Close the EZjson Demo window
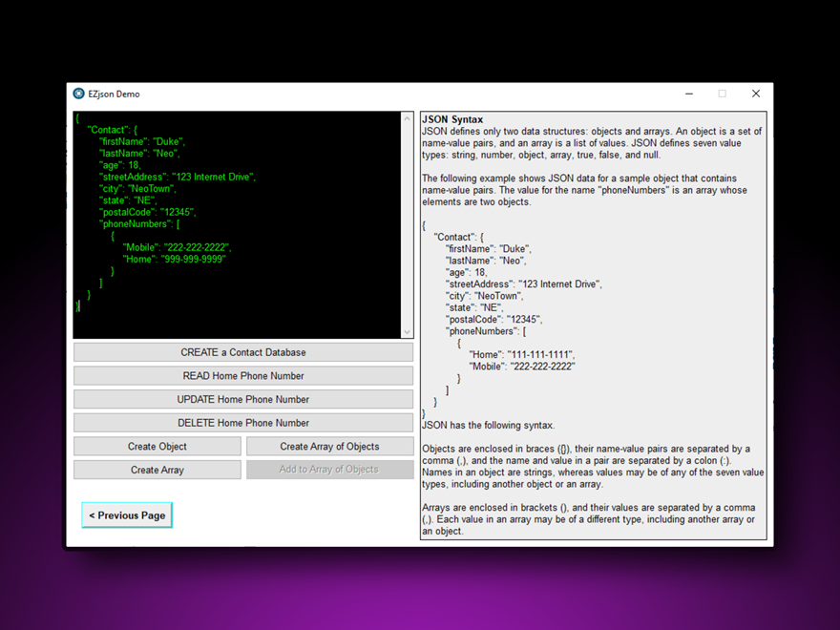 (756, 94)
